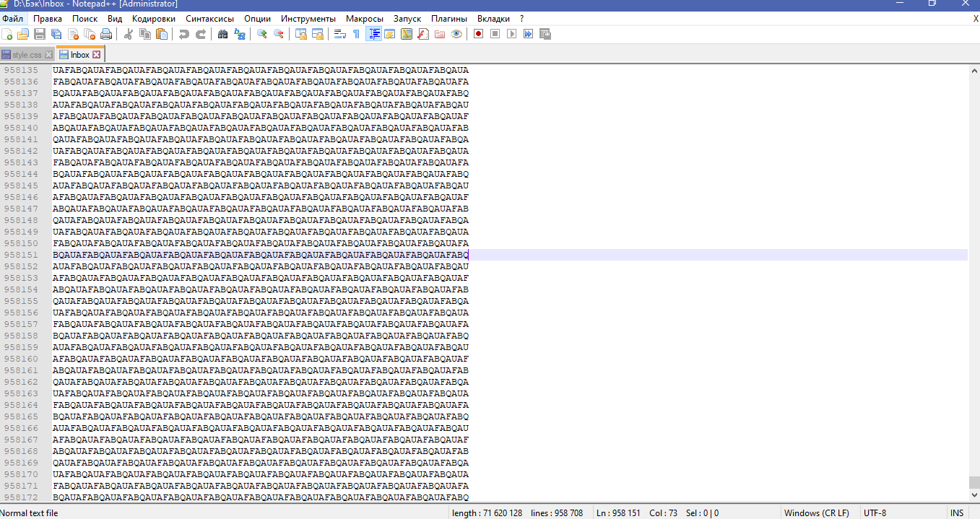Click the Paste clipboard icon
Viewport: 980px width, 519px height.
tap(162, 34)
